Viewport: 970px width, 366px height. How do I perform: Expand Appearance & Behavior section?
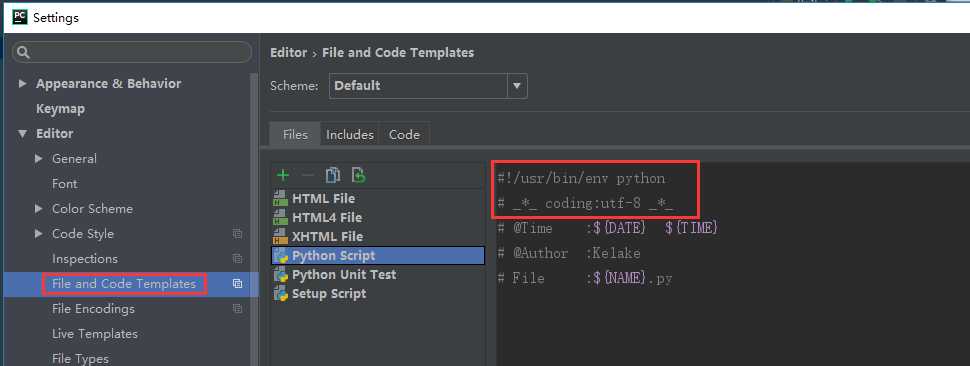click(23, 83)
